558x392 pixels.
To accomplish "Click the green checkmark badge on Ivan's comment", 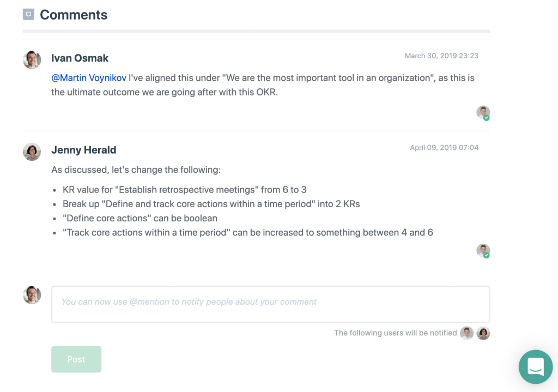I will click(487, 118).
